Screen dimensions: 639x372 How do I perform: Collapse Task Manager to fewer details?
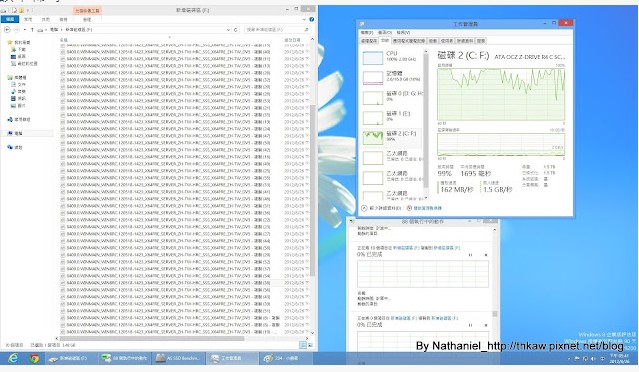click(x=381, y=208)
